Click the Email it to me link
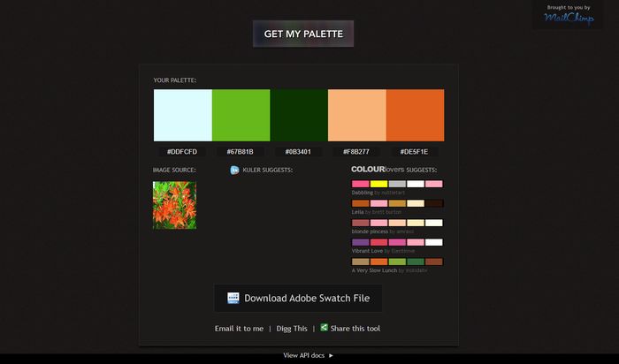This screenshot has height=364, width=619. point(239,329)
